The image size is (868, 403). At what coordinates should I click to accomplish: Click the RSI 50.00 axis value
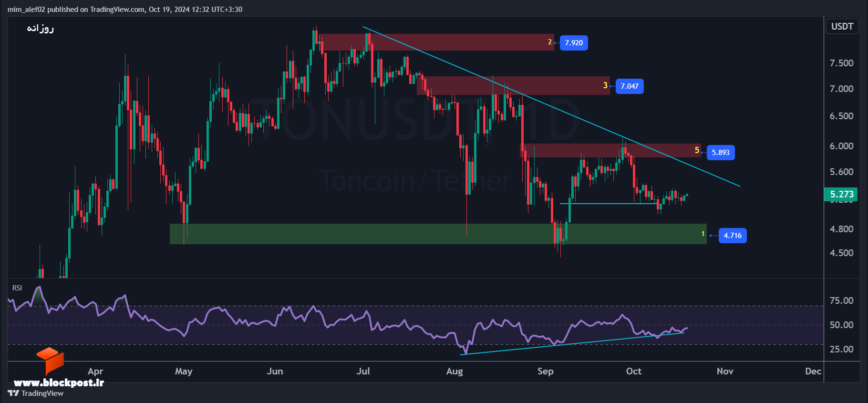(x=841, y=325)
